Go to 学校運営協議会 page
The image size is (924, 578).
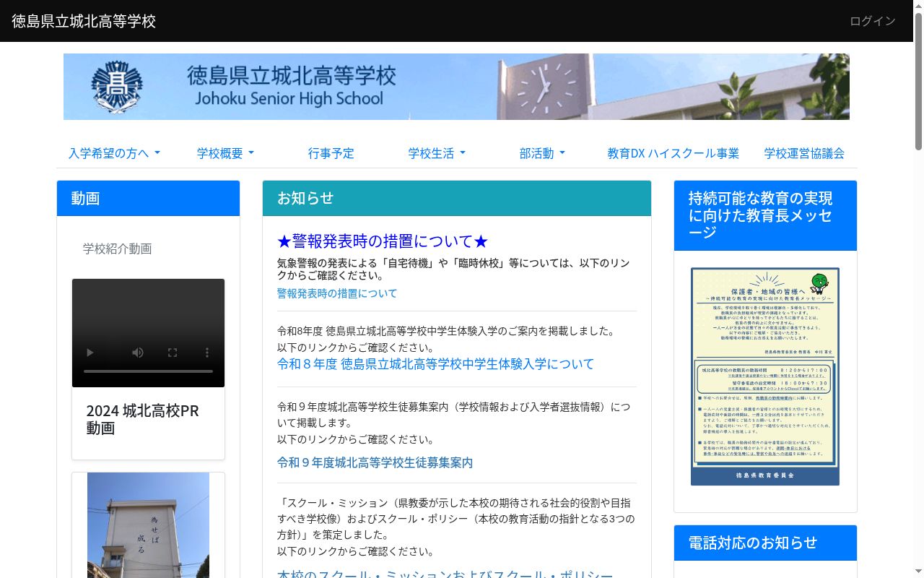(x=804, y=153)
